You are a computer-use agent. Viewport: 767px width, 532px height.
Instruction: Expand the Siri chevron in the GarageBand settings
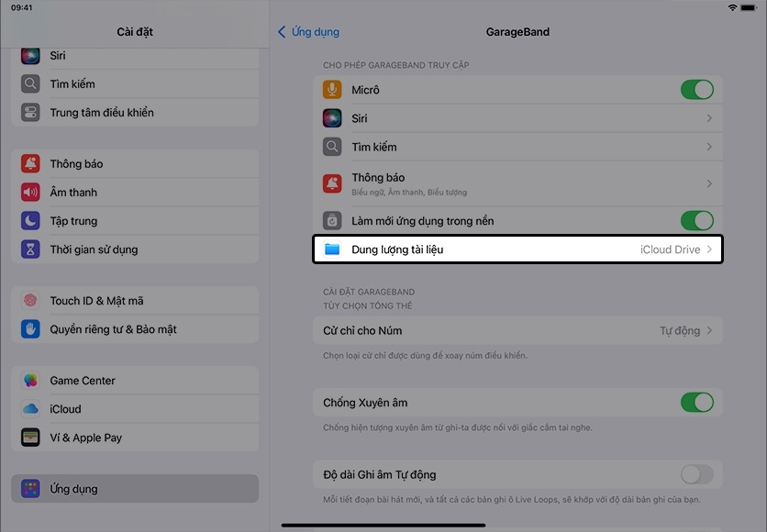pos(709,118)
